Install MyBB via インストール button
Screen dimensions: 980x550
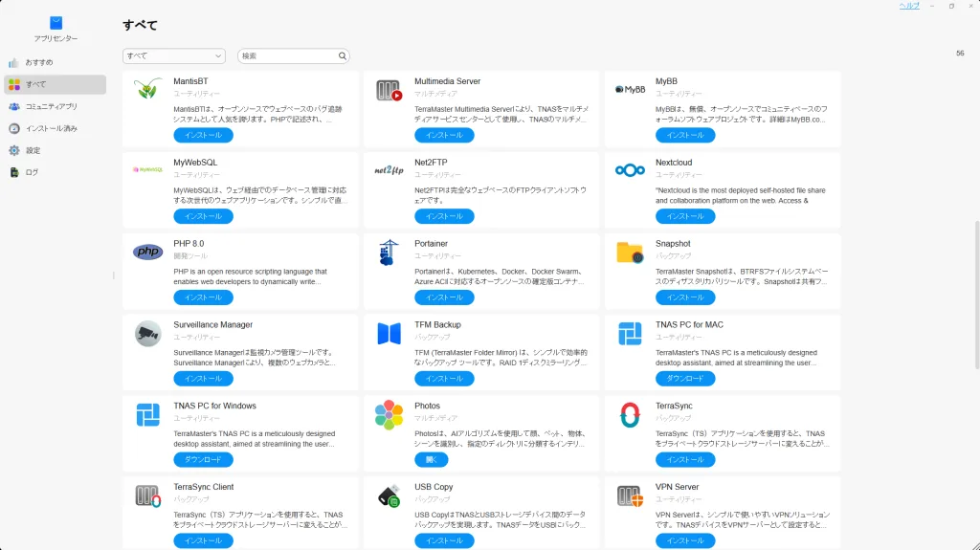pyautogui.click(x=685, y=135)
